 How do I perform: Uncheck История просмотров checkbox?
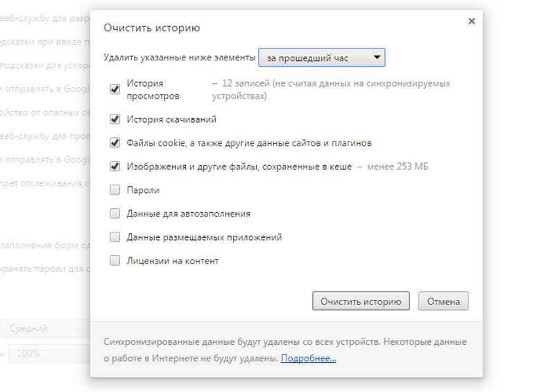[x=114, y=89]
